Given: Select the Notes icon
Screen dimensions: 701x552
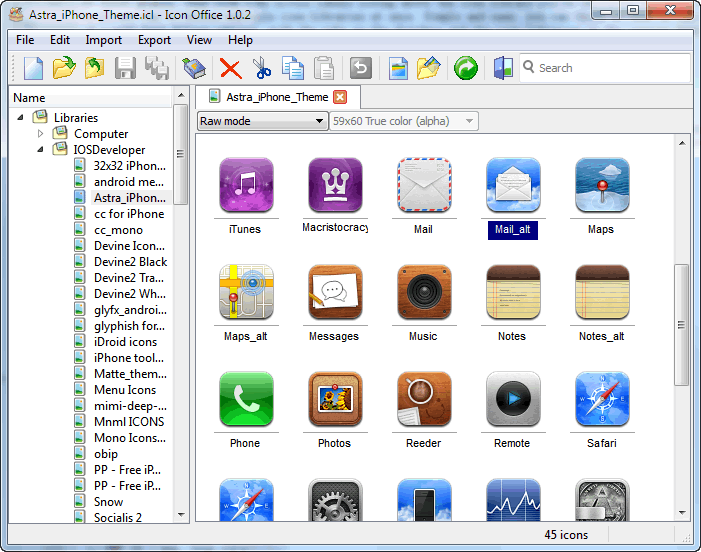Looking at the screenshot, I should (x=513, y=291).
